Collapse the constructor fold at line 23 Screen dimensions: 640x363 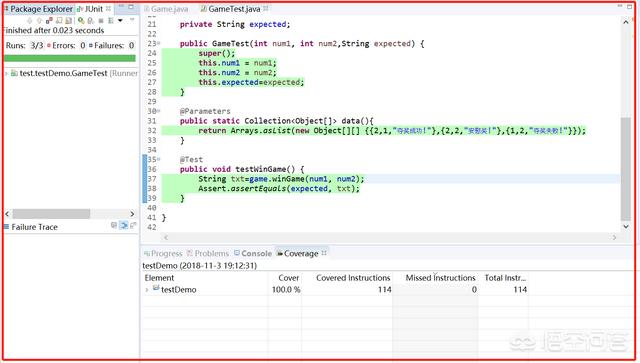click(159, 43)
